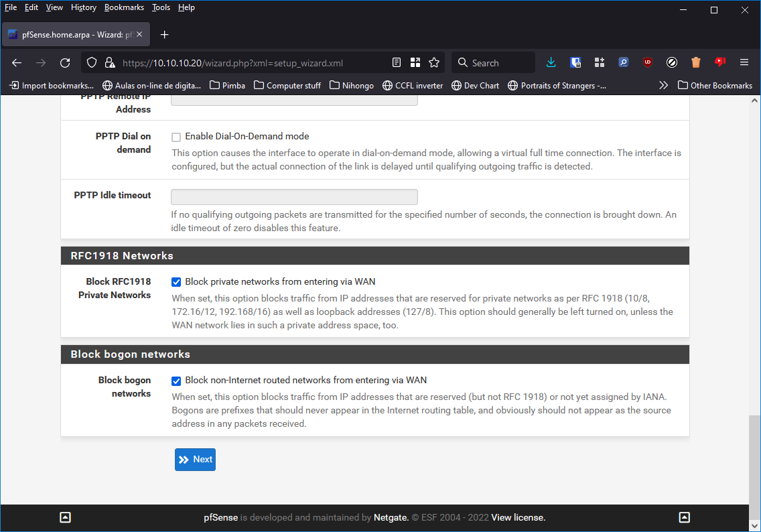Enable Dial-On-Demand mode
Screen dimensions: 761x532
(x=176, y=137)
